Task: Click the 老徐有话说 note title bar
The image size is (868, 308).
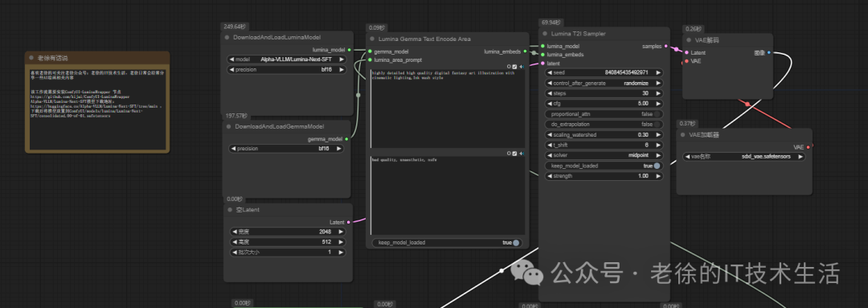Action: (x=97, y=58)
